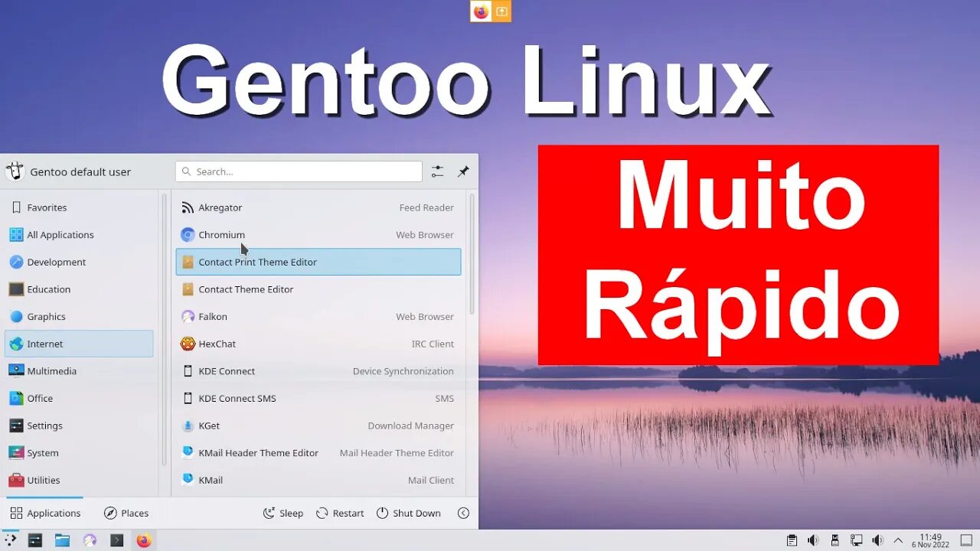The height and width of the screenshot is (551, 980).
Task: Select the Utilities category
Action: click(x=79, y=481)
